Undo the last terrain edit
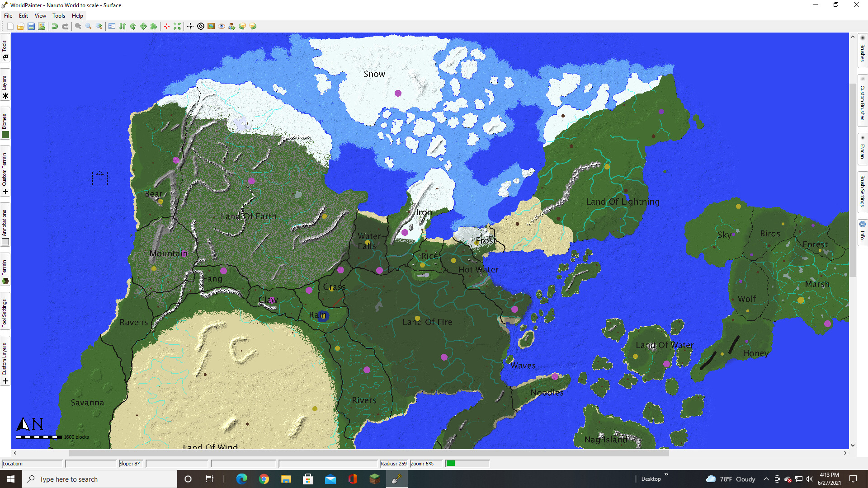The image size is (868, 488). [55, 26]
